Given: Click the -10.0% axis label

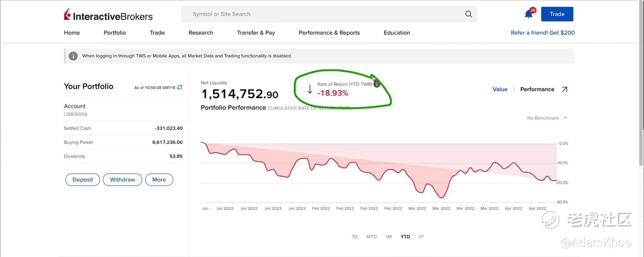Looking at the screenshot, I should (x=562, y=163).
